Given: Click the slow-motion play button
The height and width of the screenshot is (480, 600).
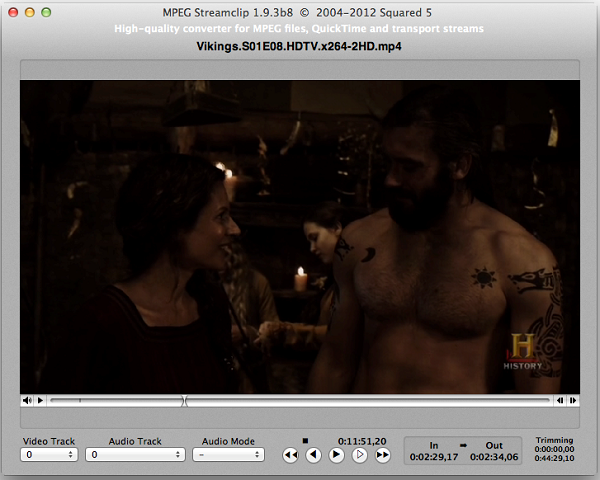Looking at the screenshot, I should pyautogui.click(x=359, y=455).
